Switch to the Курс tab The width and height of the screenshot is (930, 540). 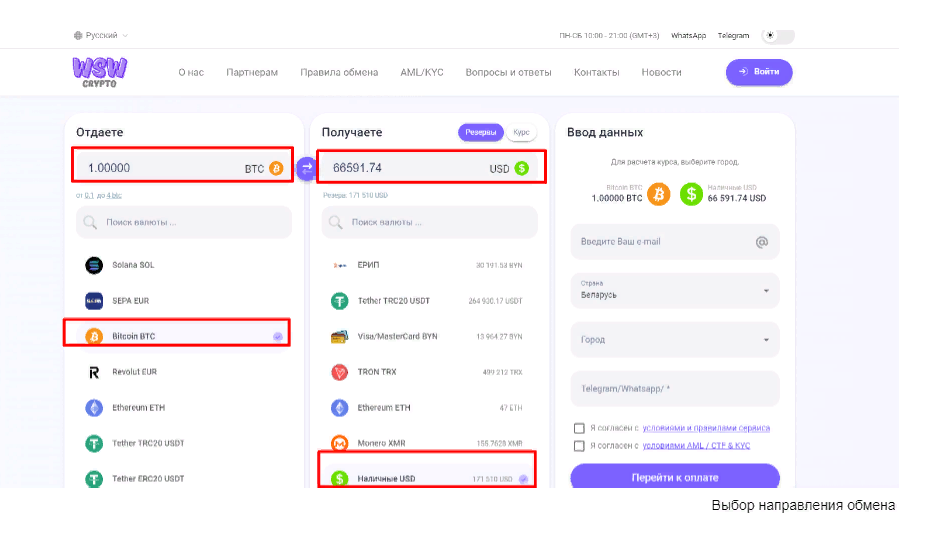click(521, 133)
